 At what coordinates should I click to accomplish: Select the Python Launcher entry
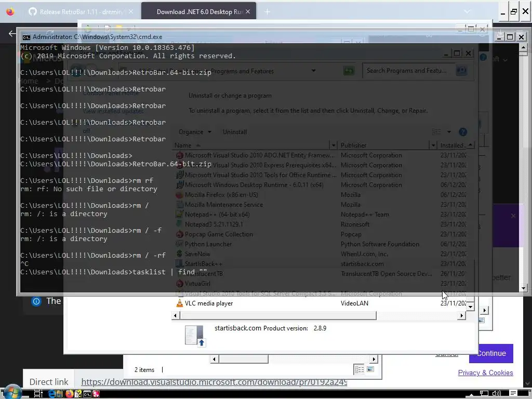click(x=321, y=244)
